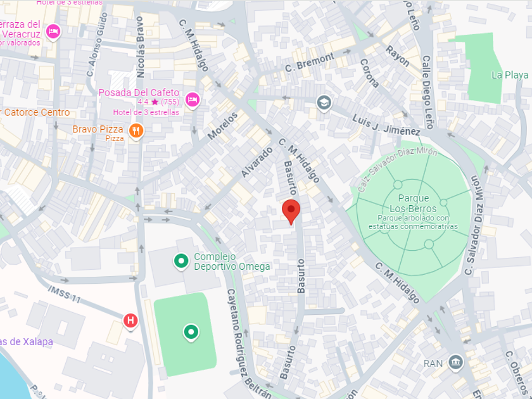
Task: Select the green marker on sports field
Action: point(191,332)
